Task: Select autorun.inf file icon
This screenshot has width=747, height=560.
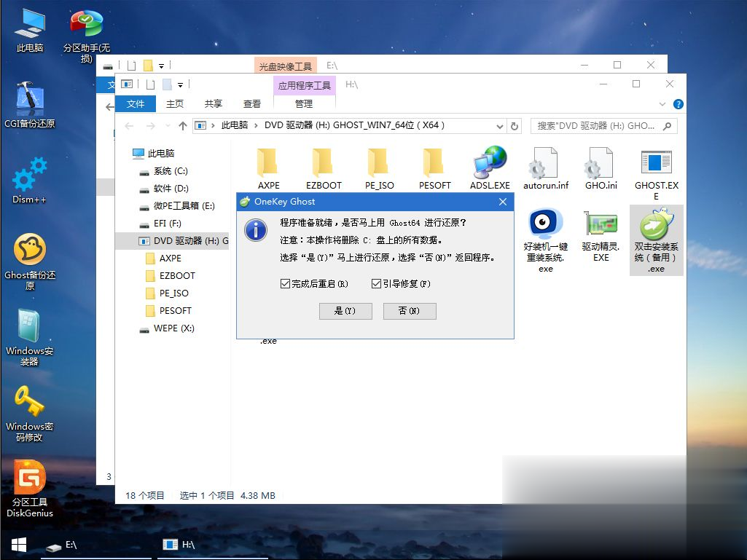Action: coord(545,168)
